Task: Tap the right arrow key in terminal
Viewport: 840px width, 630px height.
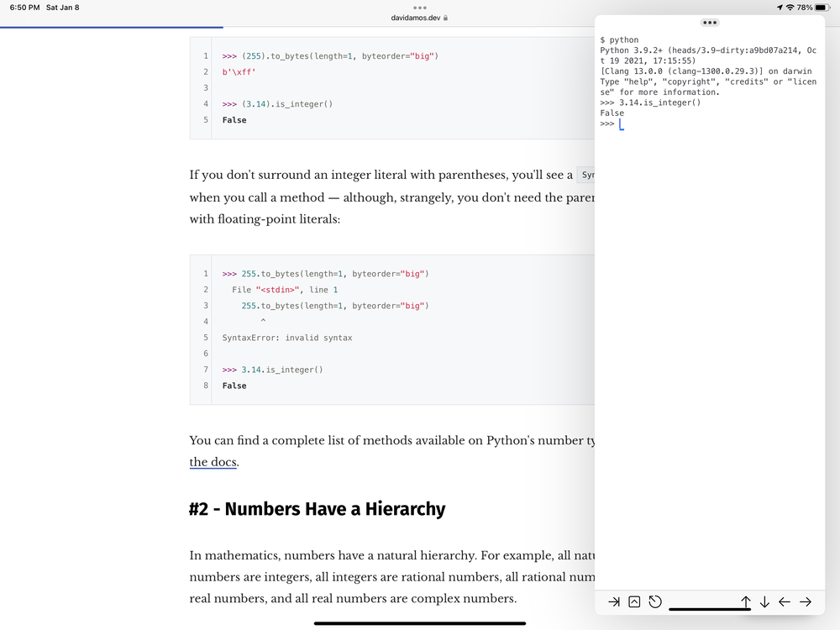Action: (806, 602)
